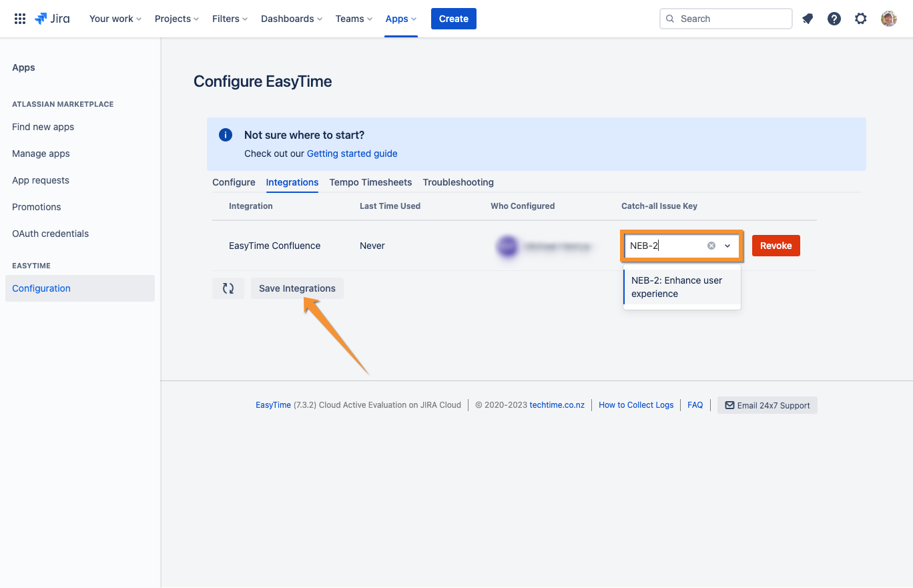Screen dimensions: 913x588
Task: Clear the NEB-2 catch-all issue value
Action: pos(711,246)
